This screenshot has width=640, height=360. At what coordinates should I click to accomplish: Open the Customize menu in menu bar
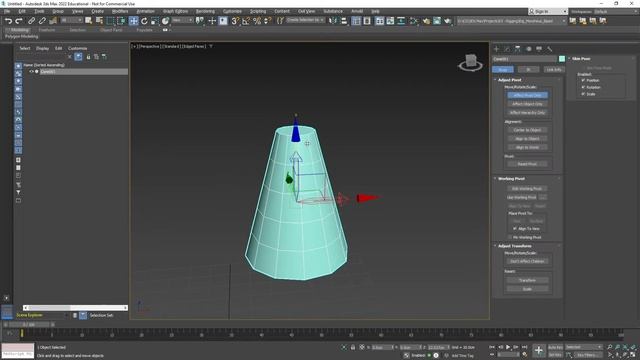pyautogui.click(x=232, y=11)
